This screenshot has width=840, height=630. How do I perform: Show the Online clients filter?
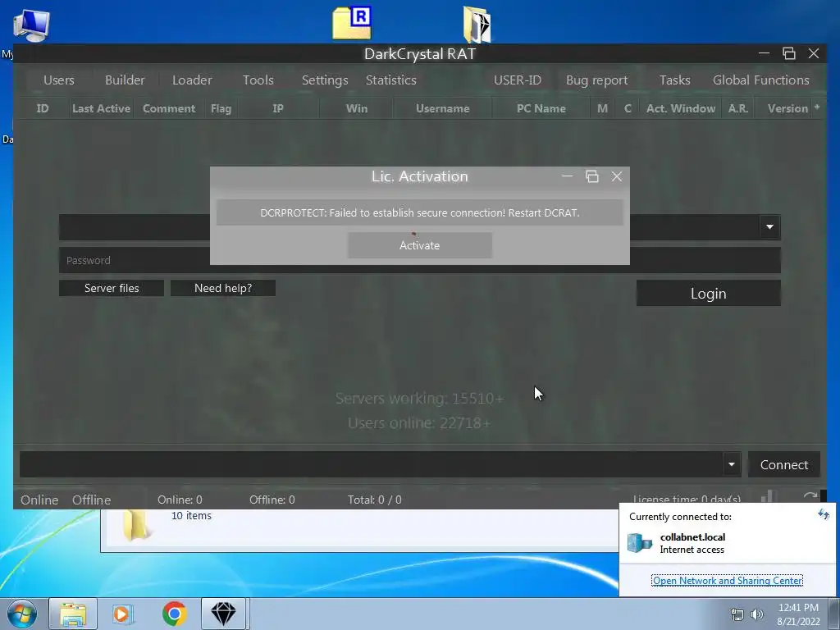coord(39,500)
